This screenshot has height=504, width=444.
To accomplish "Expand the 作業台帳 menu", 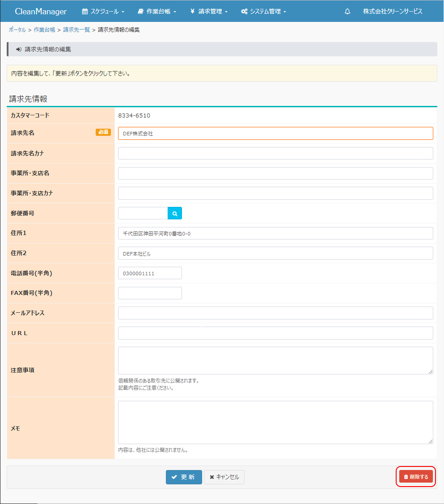I will pos(157,12).
